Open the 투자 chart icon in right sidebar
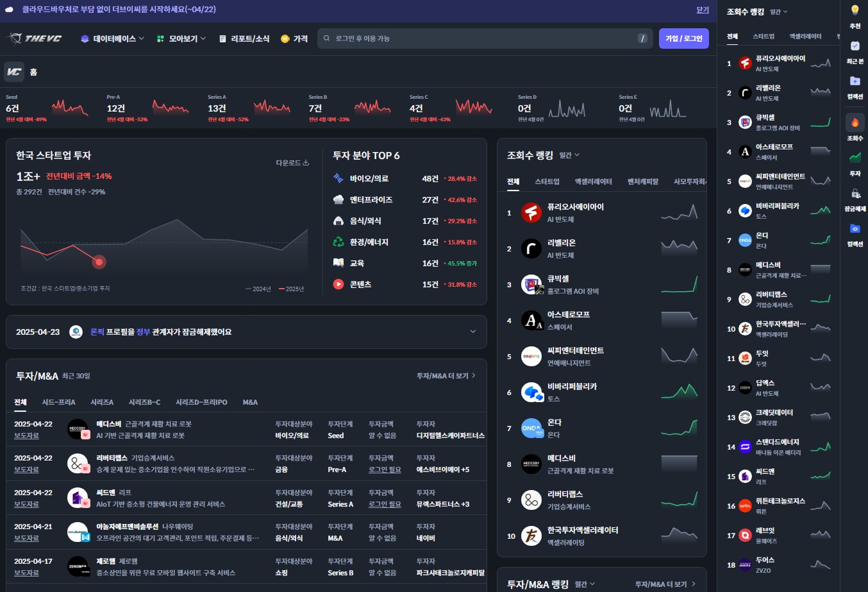This screenshot has height=592, width=868. pos(855,159)
